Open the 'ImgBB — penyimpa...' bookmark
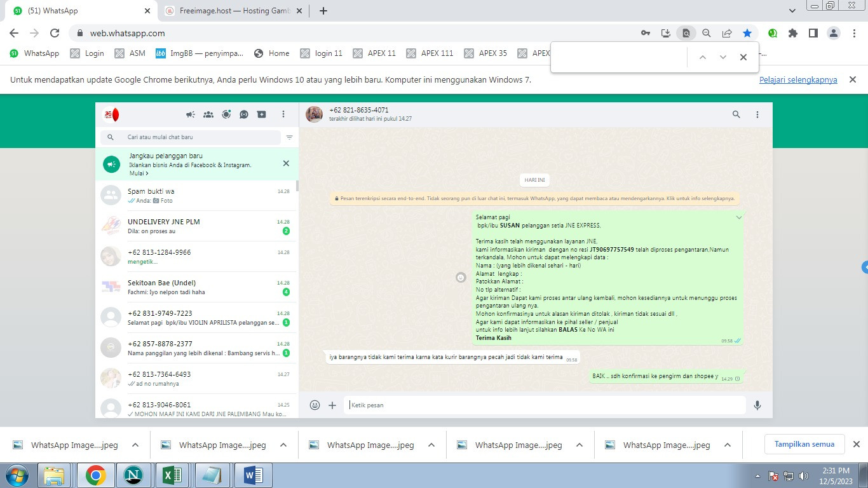 (x=200, y=53)
